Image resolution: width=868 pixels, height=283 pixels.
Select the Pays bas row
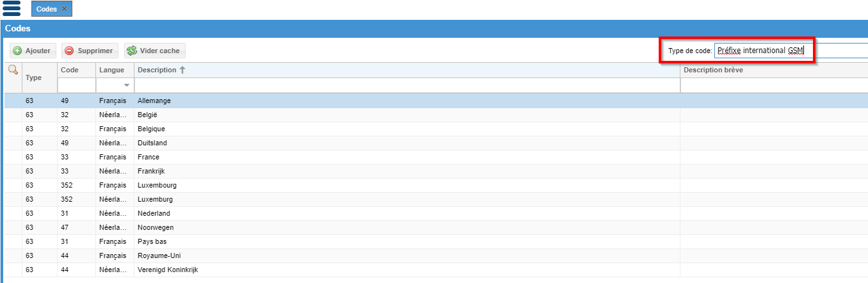(436, 241)
